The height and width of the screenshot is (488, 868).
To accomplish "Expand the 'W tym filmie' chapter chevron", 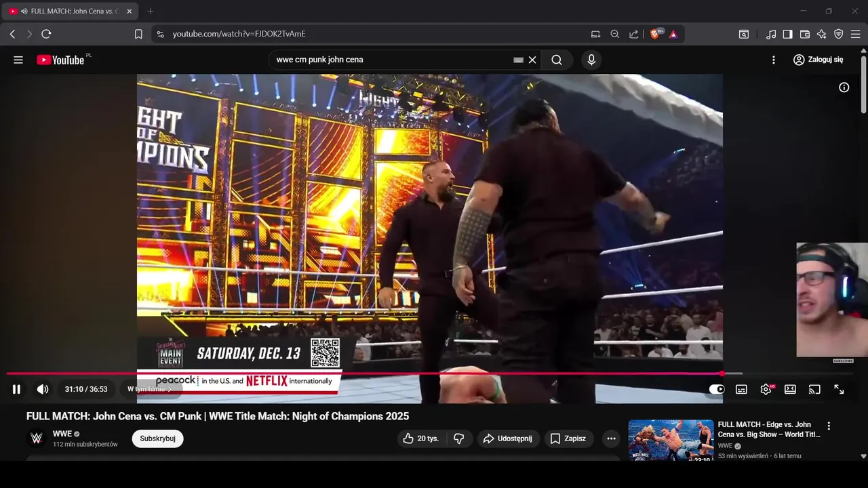I will click(170, 389).
